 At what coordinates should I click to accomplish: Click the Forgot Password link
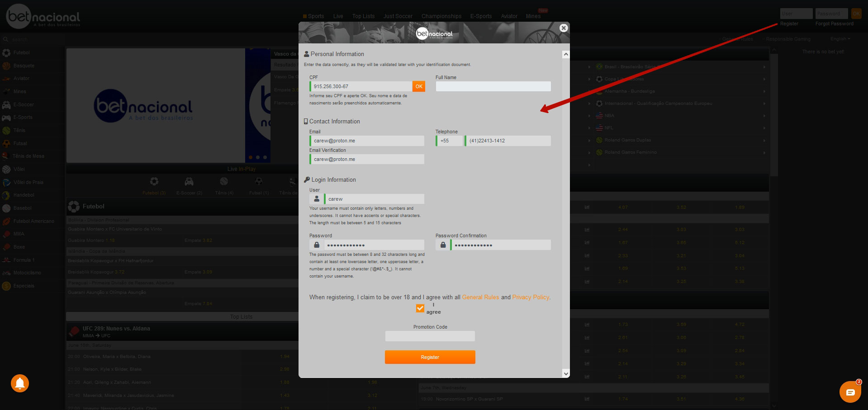[834, 24]
